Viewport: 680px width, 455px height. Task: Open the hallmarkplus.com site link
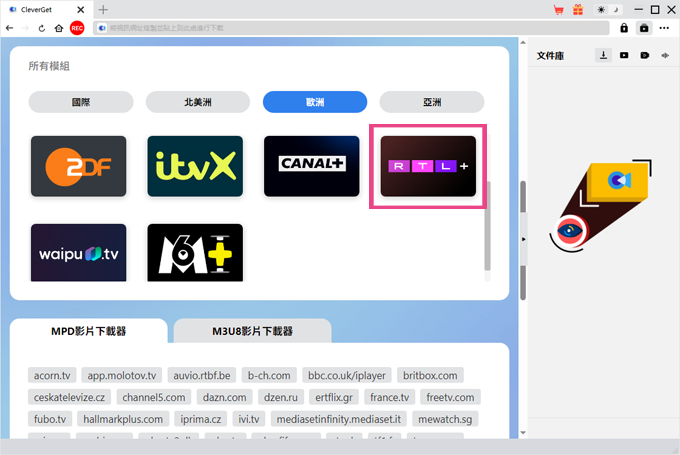click(123, 419)
